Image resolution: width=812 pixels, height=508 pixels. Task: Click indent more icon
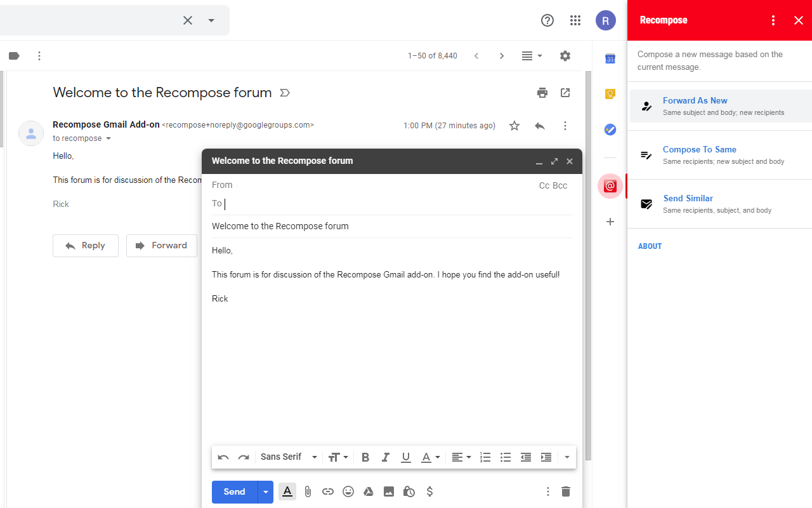coord(546,457)
